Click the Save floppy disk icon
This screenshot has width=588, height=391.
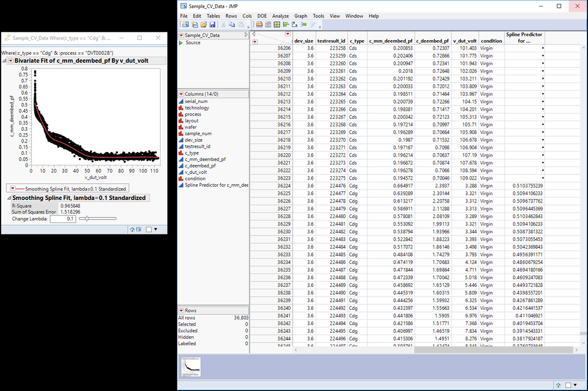pyautogui.click(x=212, y=25)
